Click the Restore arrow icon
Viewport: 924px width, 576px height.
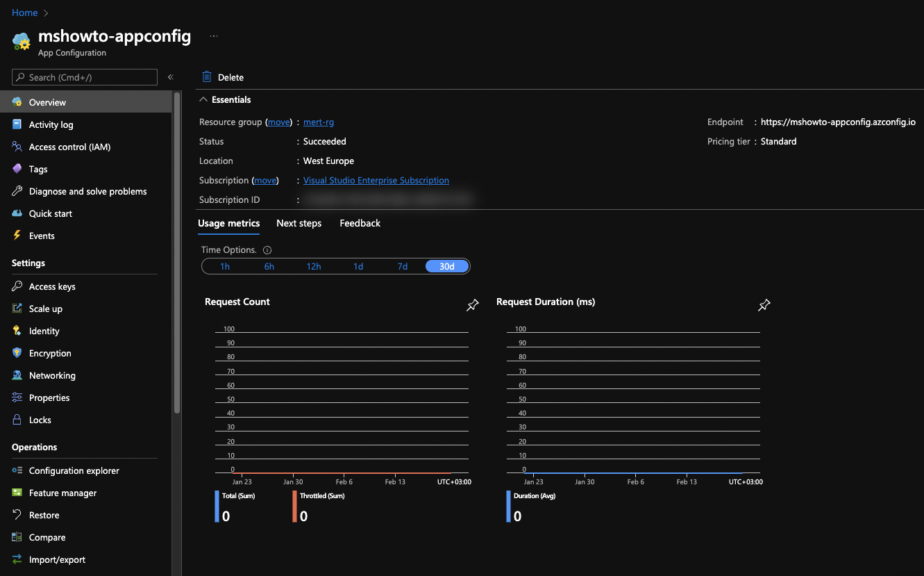[17, 515]
